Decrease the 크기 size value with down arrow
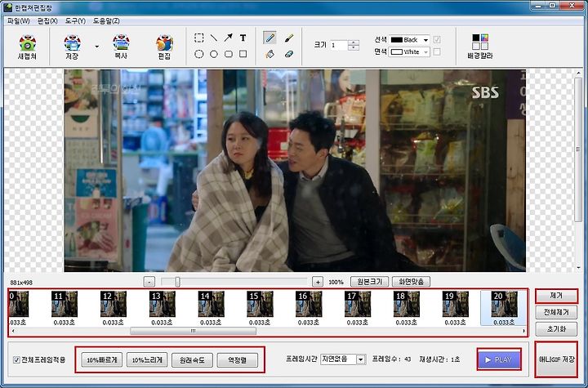 [x=354, y=48]
